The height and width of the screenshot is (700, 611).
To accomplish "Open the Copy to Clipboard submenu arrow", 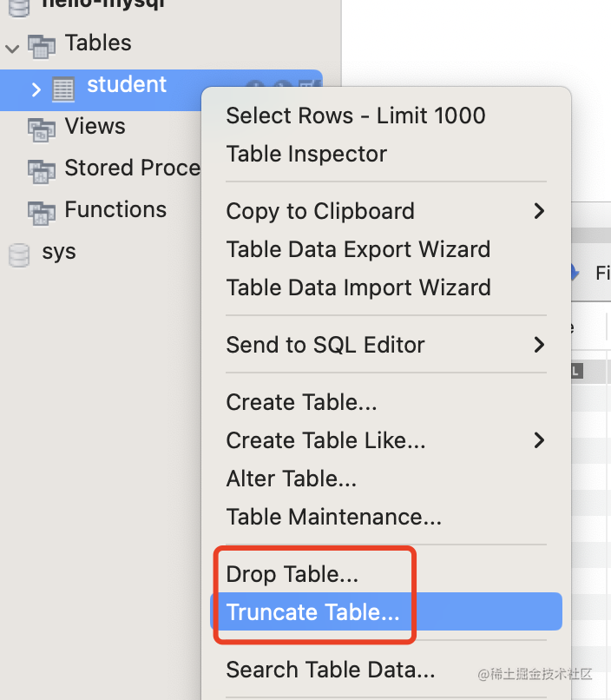I will pos(539,211).
